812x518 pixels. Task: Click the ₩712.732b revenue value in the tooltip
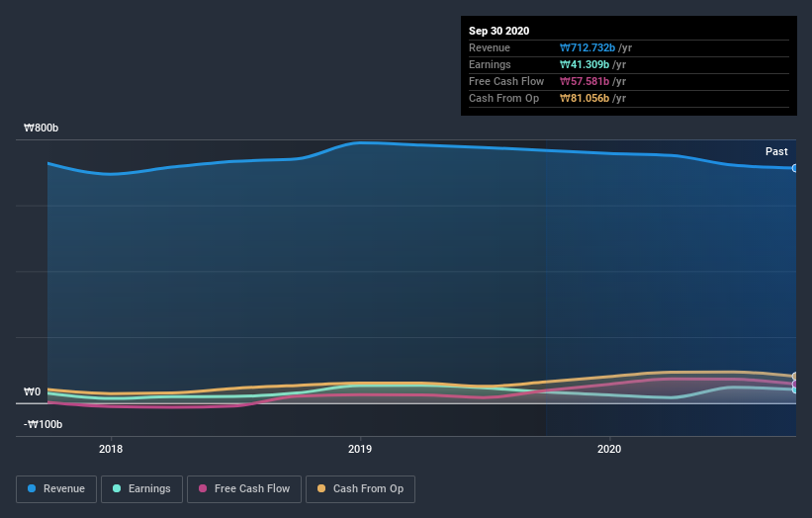click(587, 47)
